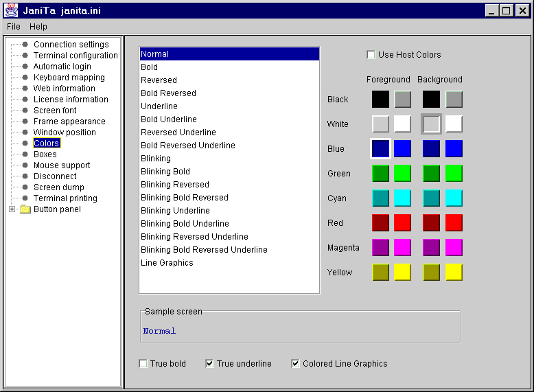Open Screen font settings
This screenshot has width=534, height=392.
click(55, 111)
